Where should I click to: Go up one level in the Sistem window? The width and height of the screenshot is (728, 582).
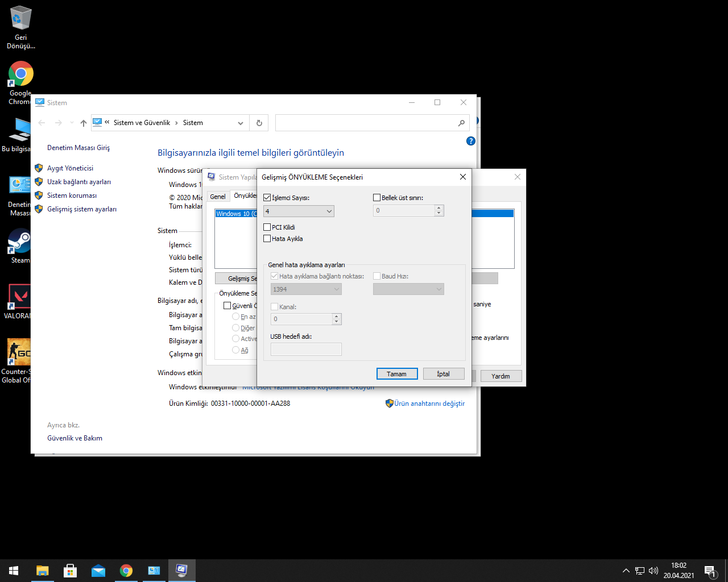tap(84, 123)
